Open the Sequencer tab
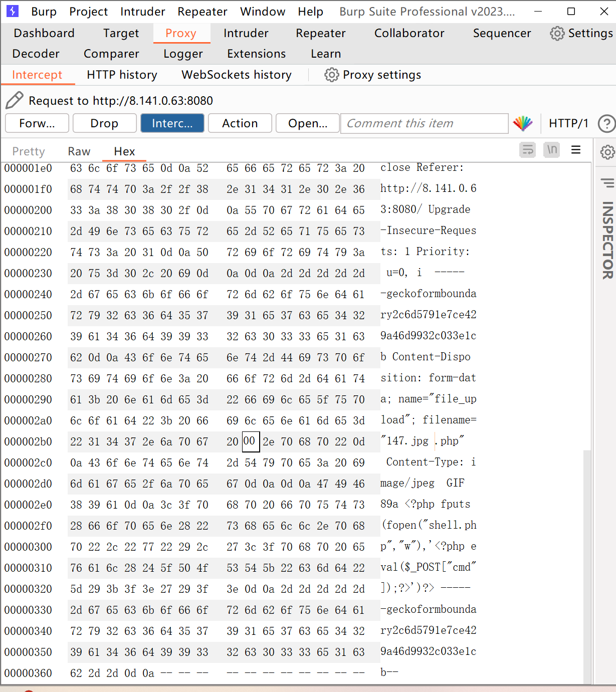 point(502,33)
